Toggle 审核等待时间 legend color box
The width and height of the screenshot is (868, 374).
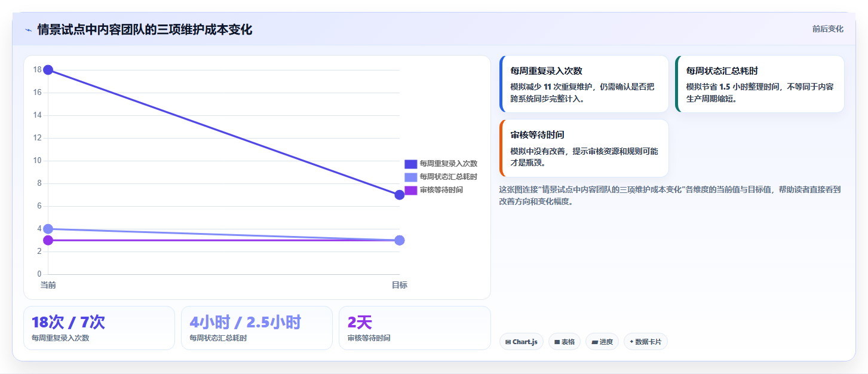point(410,190)
